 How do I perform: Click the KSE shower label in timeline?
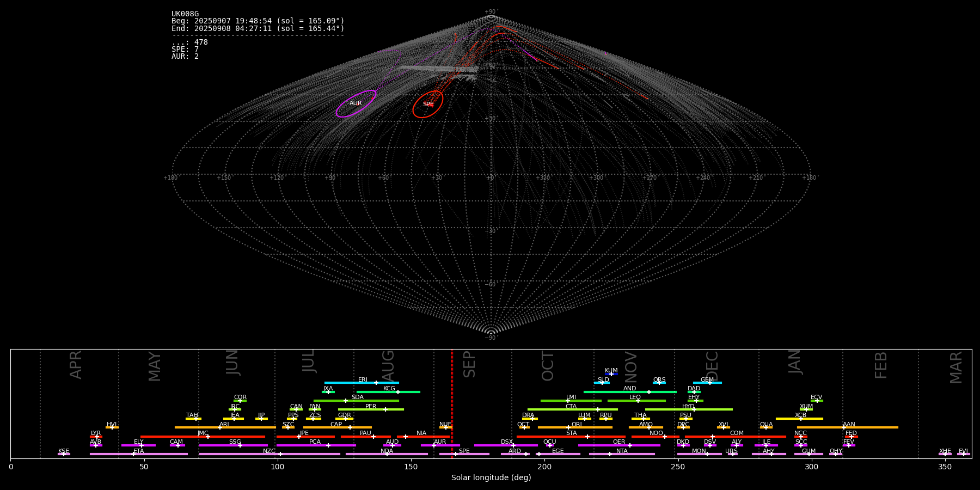[x=64, y=451]
